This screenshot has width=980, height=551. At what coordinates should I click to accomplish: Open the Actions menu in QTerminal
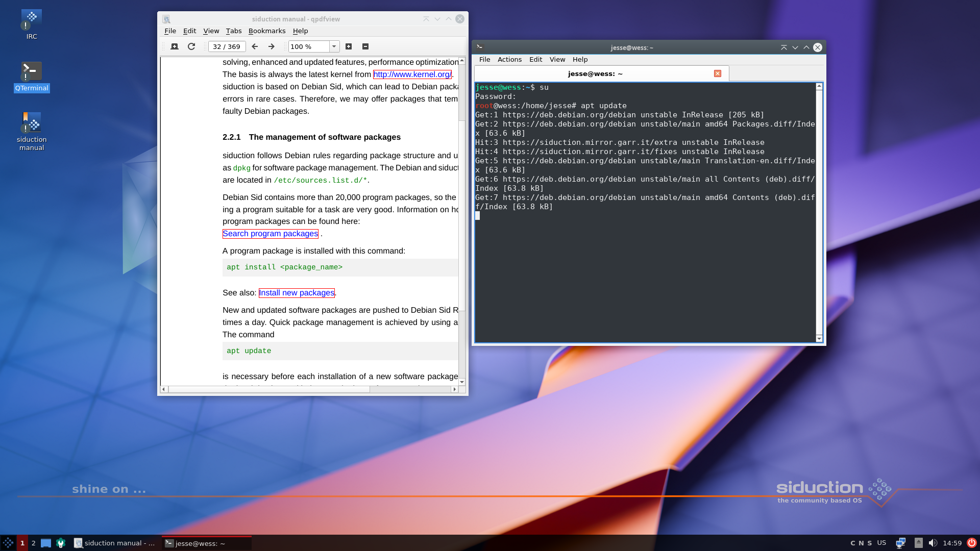509,60
